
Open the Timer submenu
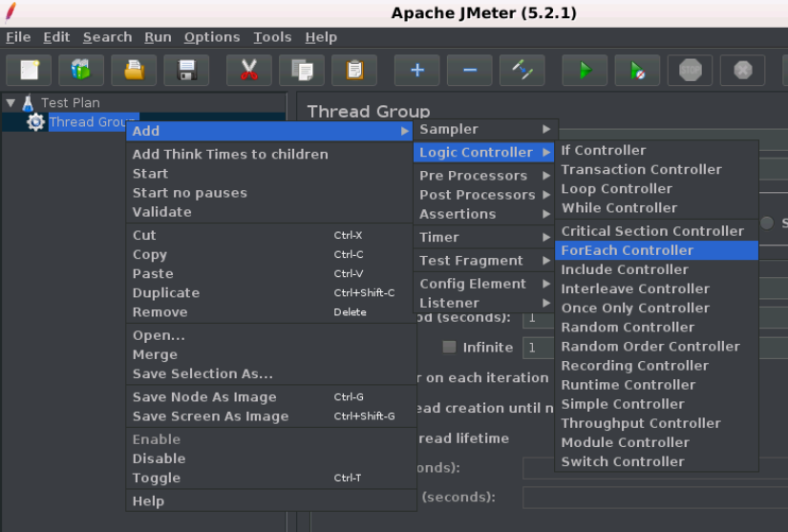pyautogui.click(x=485, y=237)
